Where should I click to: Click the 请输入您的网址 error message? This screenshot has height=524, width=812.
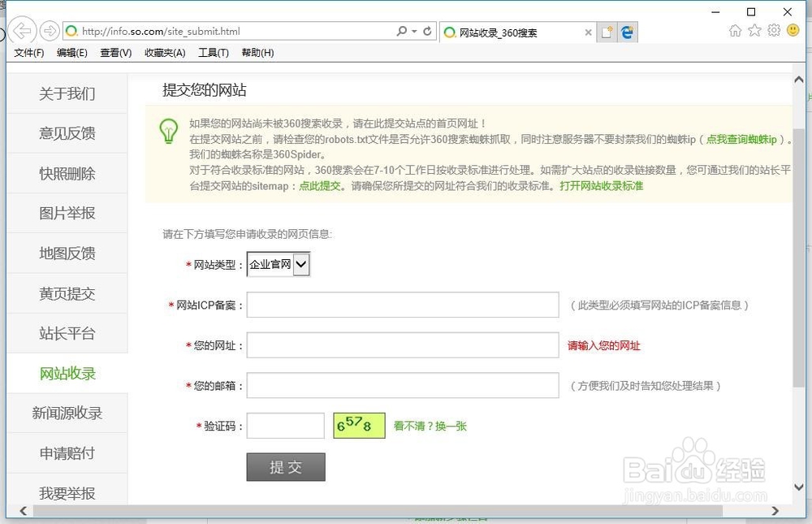[x=604, y=346]
